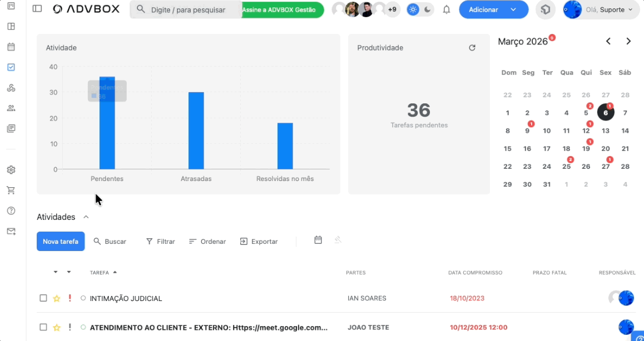This screenshot has height=341, width=644.
Task: Open the help question mark icon
Action: [x=11, y=211]
